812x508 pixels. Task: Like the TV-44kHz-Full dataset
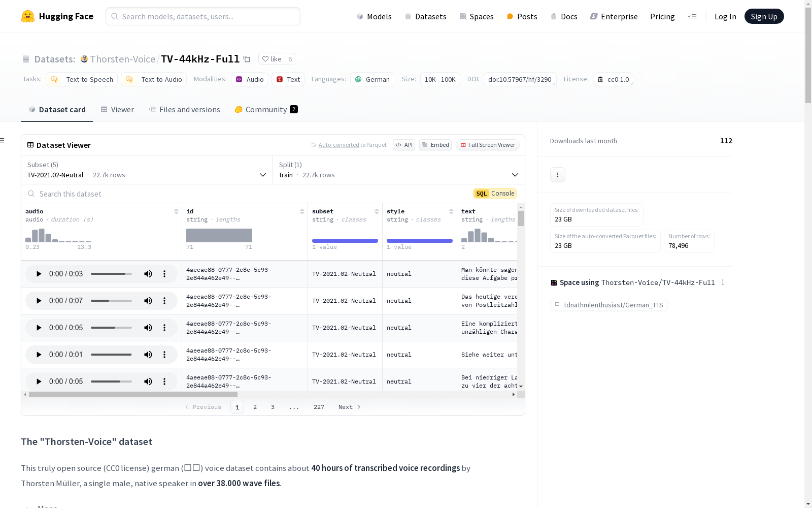[272, 59]
